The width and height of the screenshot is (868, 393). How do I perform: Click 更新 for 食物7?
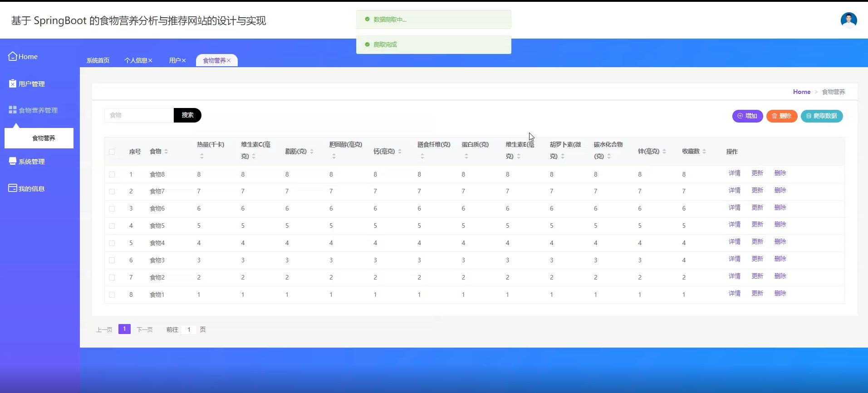click(757, 191)
